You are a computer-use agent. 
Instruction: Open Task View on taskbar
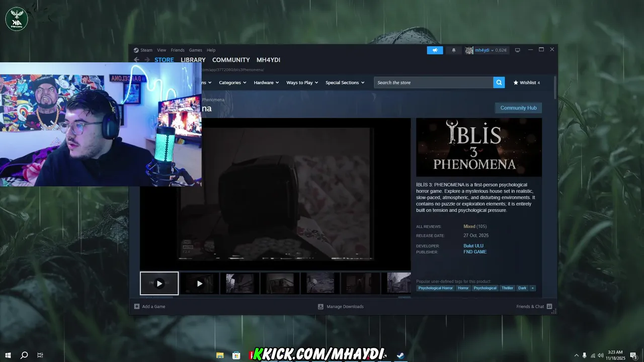tap(40, 355)
